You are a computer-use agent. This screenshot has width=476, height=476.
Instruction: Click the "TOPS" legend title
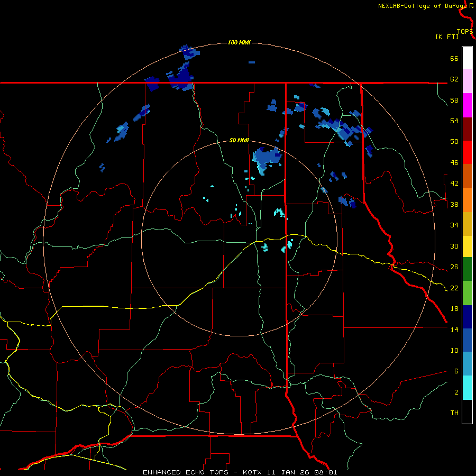point(465,32)
